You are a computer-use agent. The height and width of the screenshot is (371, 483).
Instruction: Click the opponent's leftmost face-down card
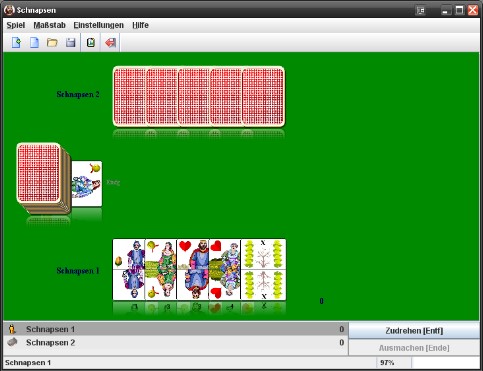(129, 97)
